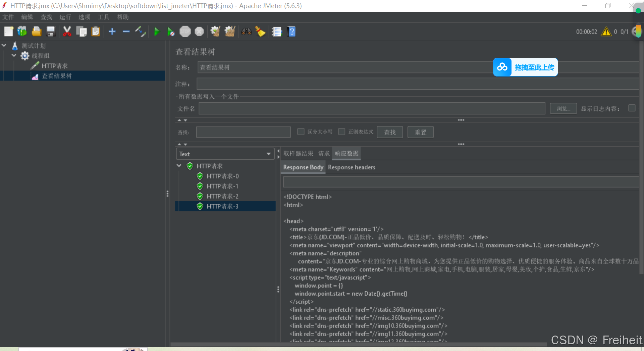Click the 重置 reset button
The height and width of the screenshot is (351, 644).
pos(421,132)
